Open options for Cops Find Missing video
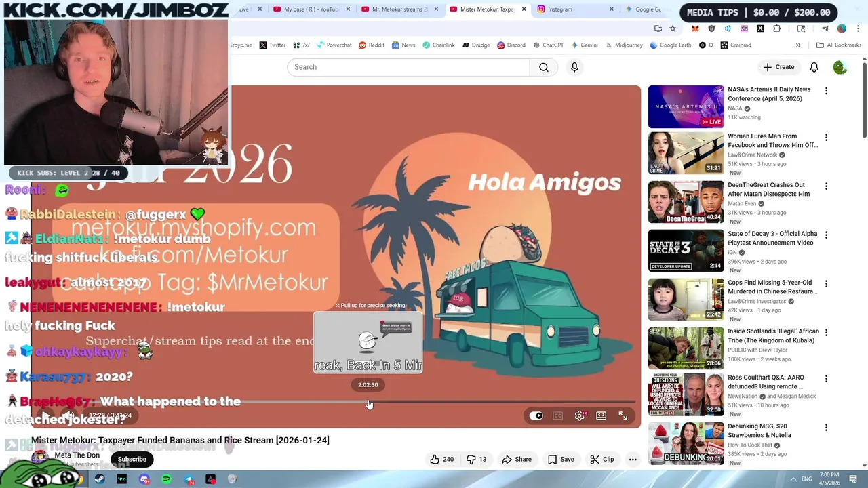Screen dimensions: 868x488 826,284
